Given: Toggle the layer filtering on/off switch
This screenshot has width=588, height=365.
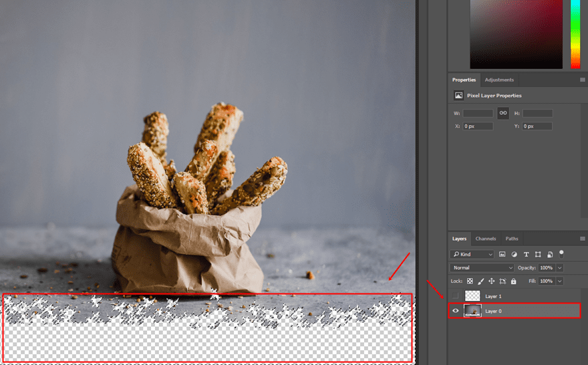Looking at the screenshot, I should tap(561, 254).
